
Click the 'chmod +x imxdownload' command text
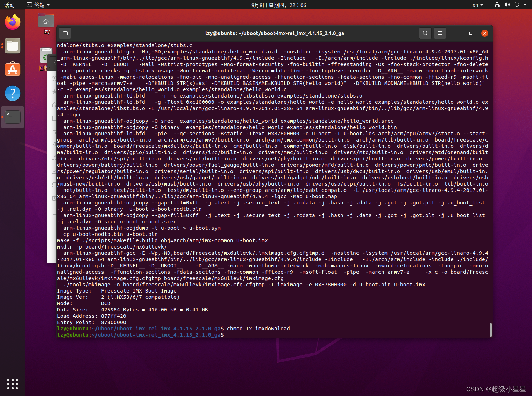click(258, 329)
